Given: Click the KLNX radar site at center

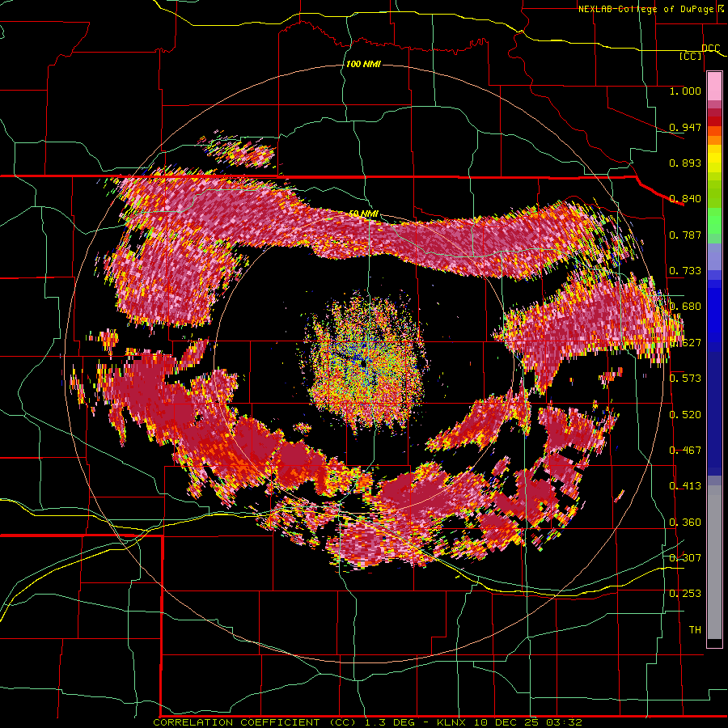Looking at the screenshot, I should [x=363, y=363].
